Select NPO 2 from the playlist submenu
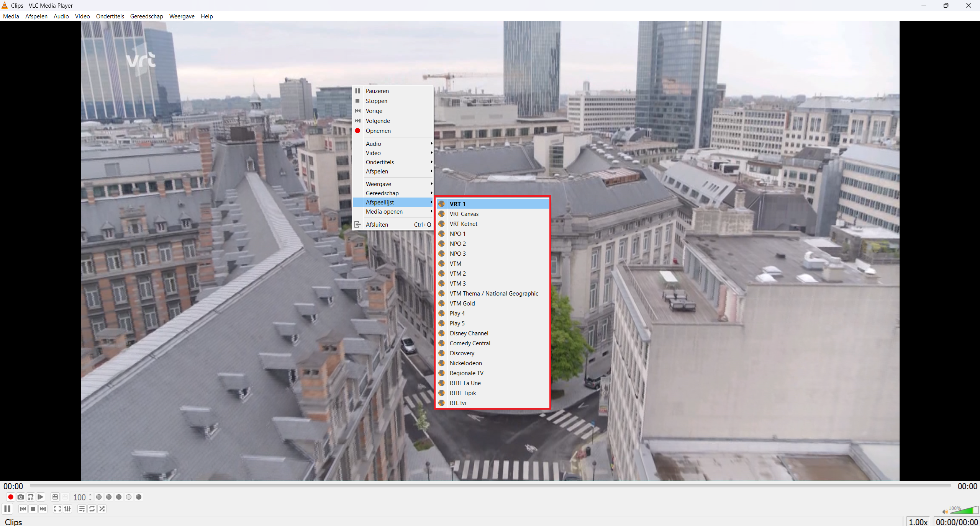This screenshot has height=526, width=980. click(x=457, y=244)
